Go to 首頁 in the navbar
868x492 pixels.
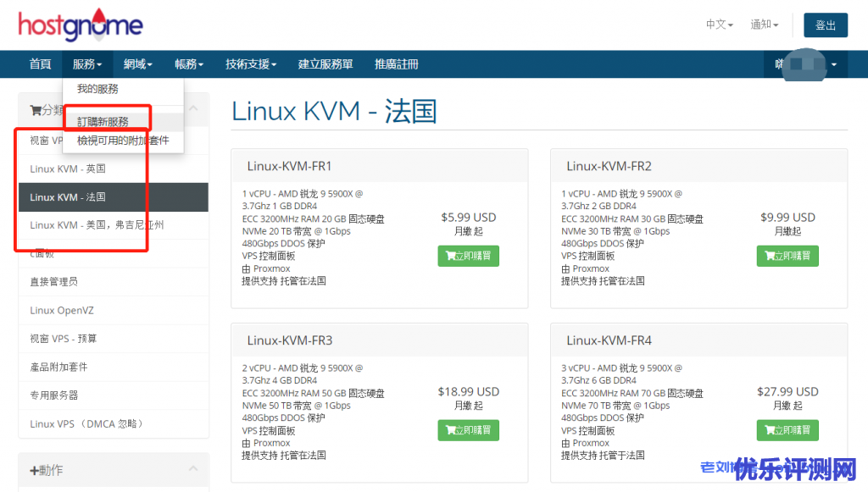[x=40, y=64]
